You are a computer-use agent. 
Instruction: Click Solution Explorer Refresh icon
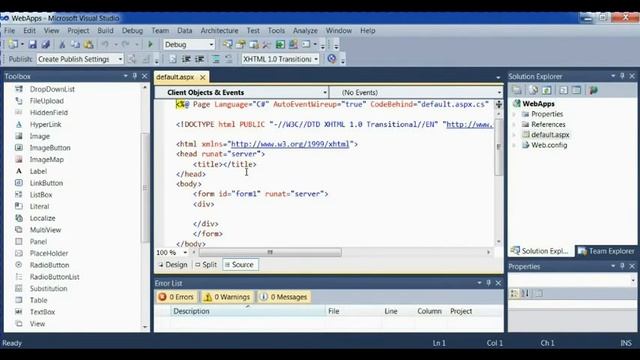pyautogui.click(x=547, y=90)
